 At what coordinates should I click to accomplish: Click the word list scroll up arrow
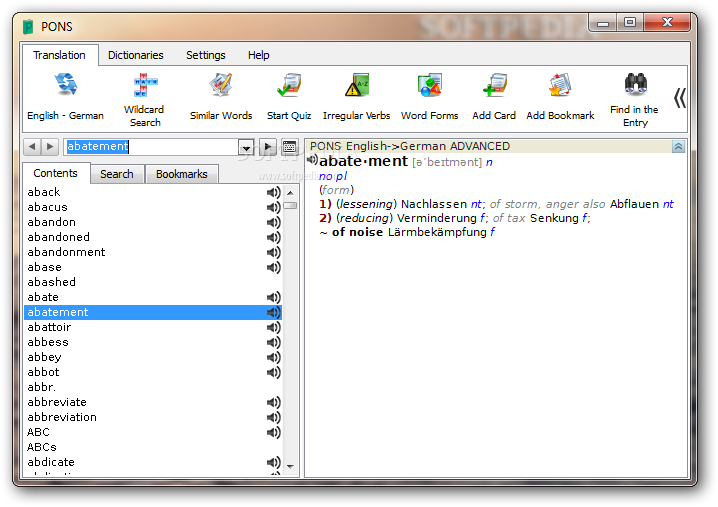point(290,193)
